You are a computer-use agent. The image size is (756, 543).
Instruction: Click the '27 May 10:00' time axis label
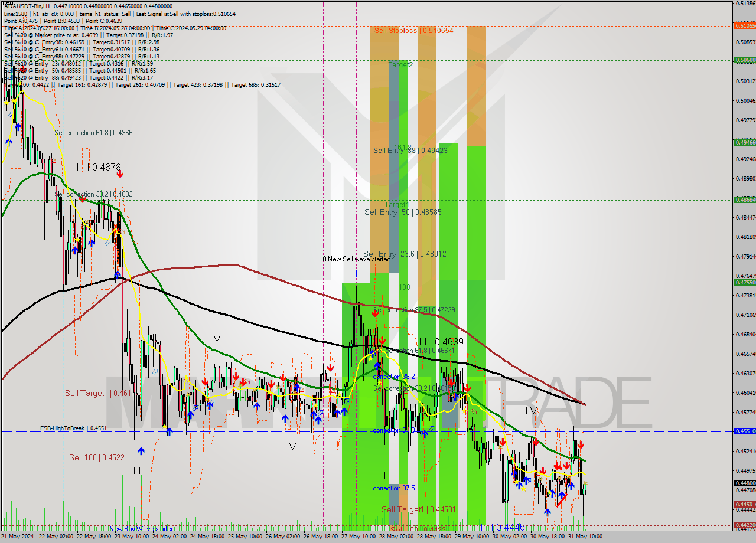click(x=358, y=537)
